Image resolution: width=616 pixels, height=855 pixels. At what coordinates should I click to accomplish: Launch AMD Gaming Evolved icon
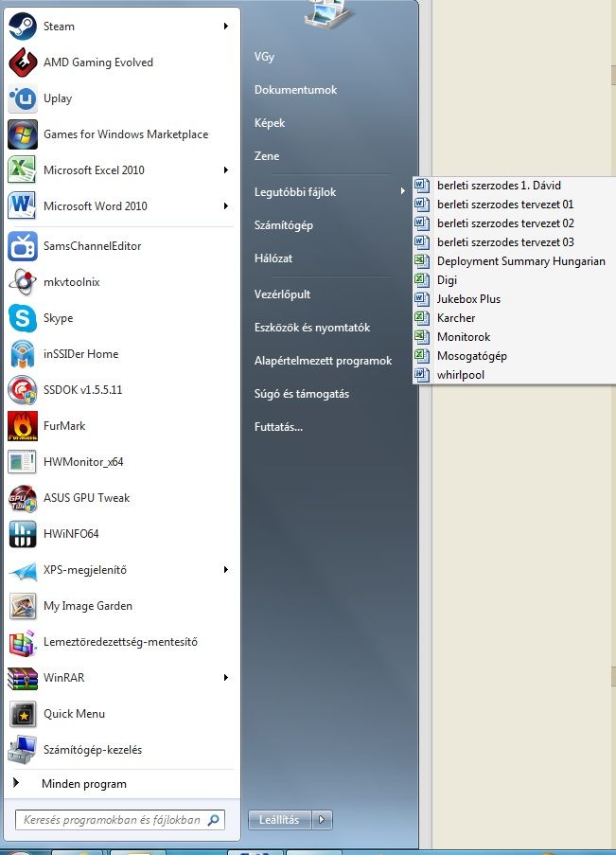click(23, 62)
